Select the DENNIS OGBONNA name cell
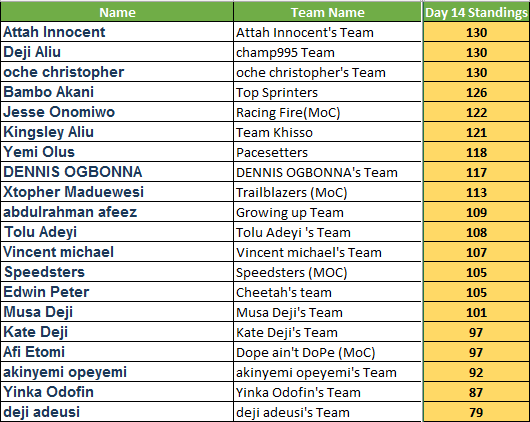The height and width of the screenshot is (422, 530). point(117,172)
